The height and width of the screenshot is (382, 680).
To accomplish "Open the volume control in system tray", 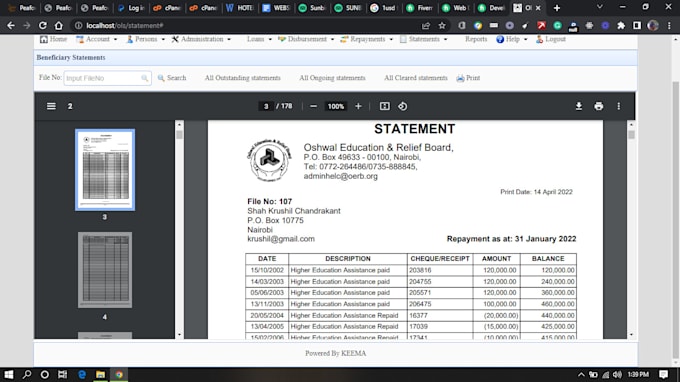I will click(618, 375).
